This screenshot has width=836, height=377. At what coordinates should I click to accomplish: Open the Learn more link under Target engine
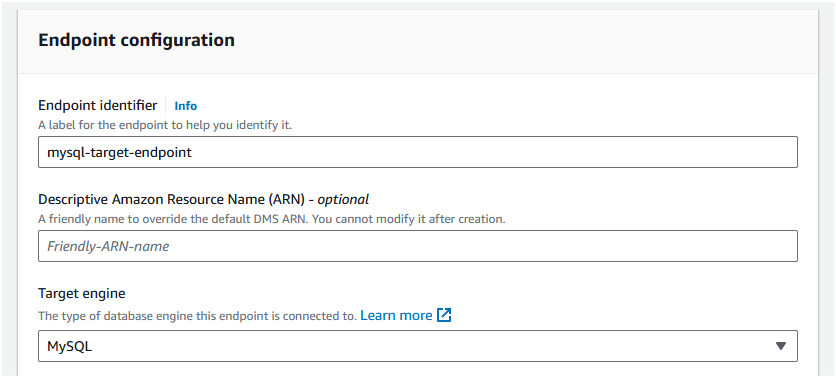point(396,315)
